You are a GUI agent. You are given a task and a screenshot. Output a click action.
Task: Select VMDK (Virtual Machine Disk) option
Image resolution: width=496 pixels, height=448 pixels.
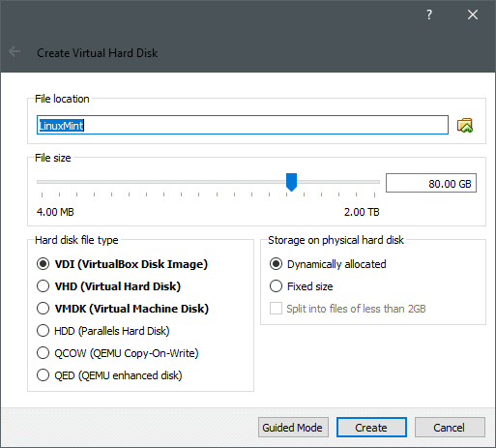pos(123,309)
